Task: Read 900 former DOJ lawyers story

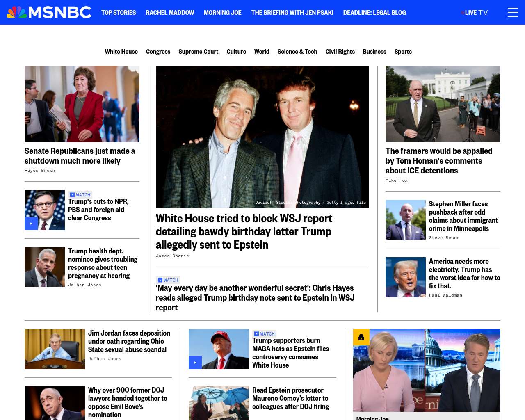Action: pyautogui.click(x=128, y=402)
